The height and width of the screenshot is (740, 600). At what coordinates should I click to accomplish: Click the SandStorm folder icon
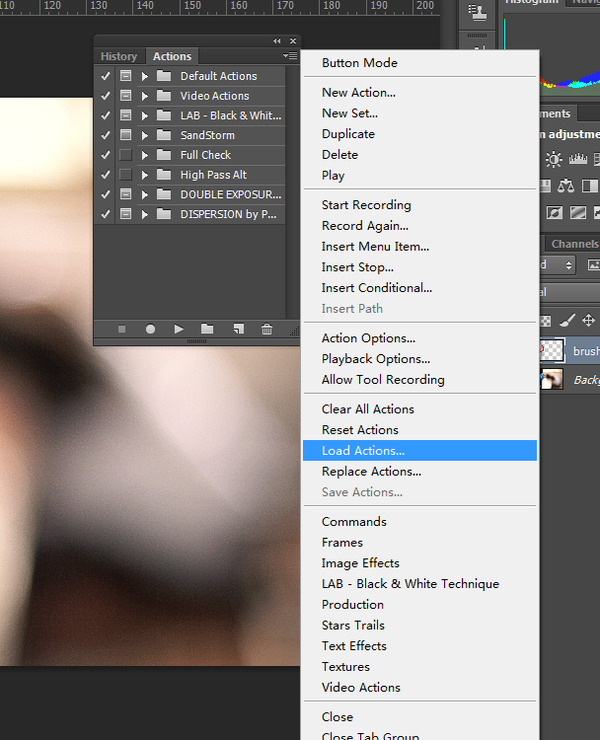tap(164, 135)
